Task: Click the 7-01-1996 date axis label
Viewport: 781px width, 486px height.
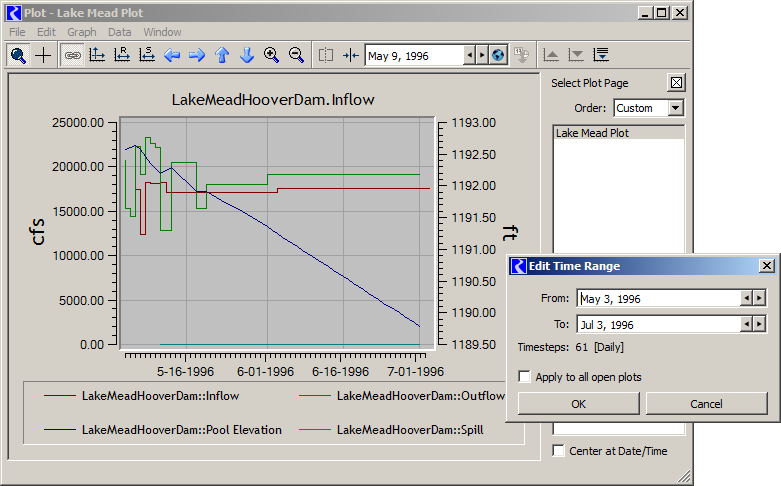Action: (x=415, y=371)
